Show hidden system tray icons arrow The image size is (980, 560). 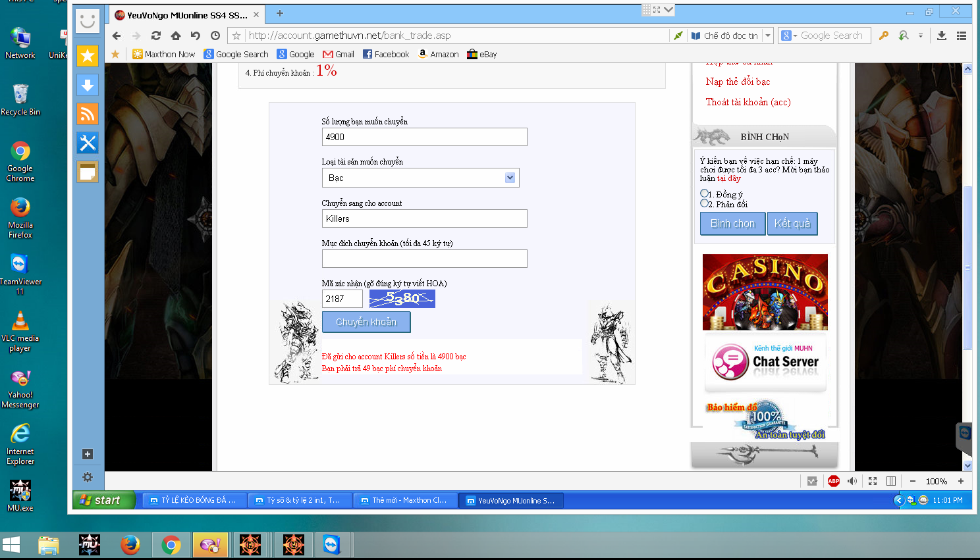tap(899, 500)
